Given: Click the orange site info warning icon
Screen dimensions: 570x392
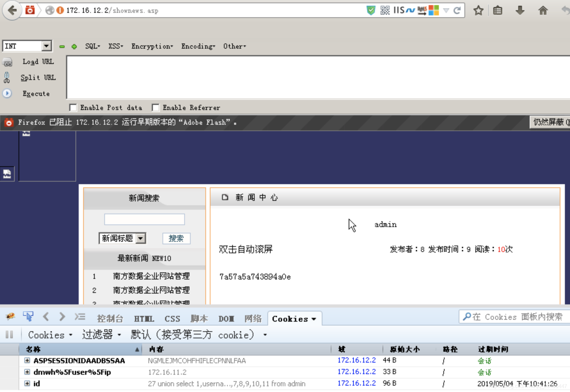Looking at the screenshot, I should pyautogui.click(x=60, y=10).
